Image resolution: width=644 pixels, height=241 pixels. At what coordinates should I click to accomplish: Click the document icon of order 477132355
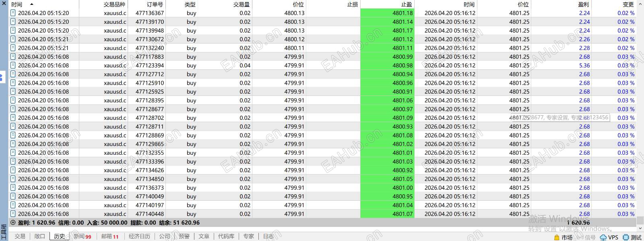point(13,153)
